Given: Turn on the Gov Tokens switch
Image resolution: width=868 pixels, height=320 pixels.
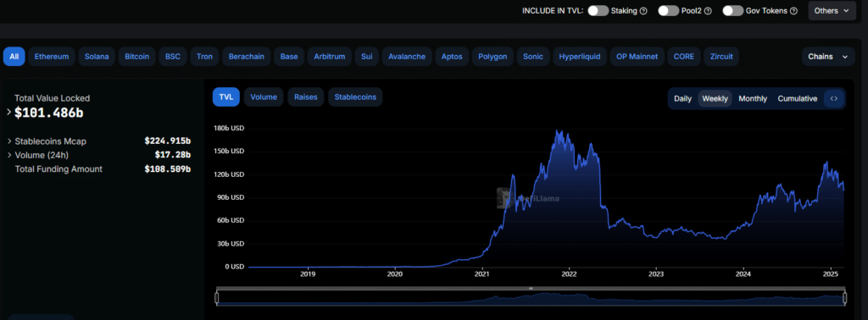Looking at the screenshot, I should pyautogui.click(x=732, y=10).
